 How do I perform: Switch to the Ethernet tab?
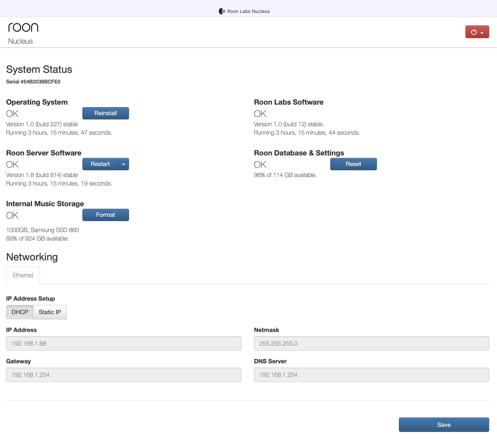[23, 275]
